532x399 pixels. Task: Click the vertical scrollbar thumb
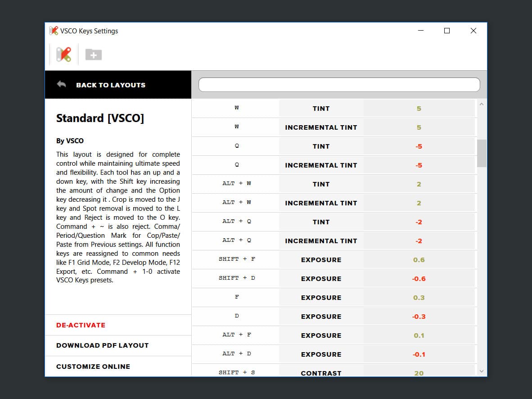click(x=482, y=153)
